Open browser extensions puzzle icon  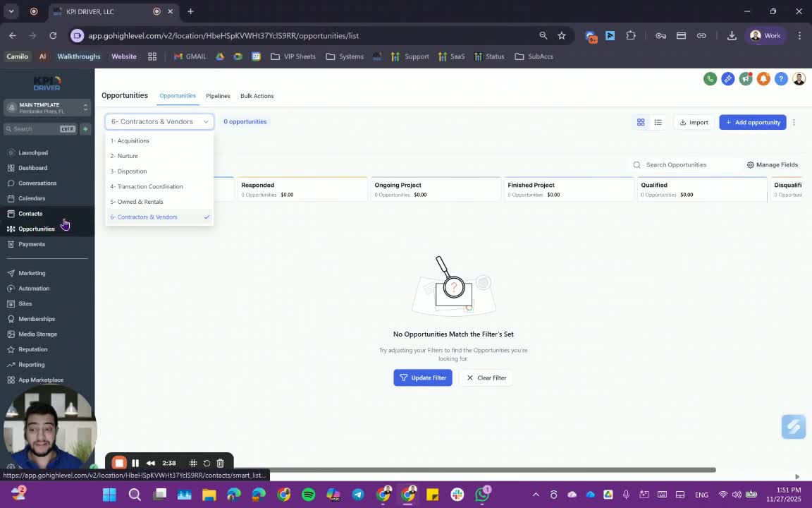pos(630,36)
